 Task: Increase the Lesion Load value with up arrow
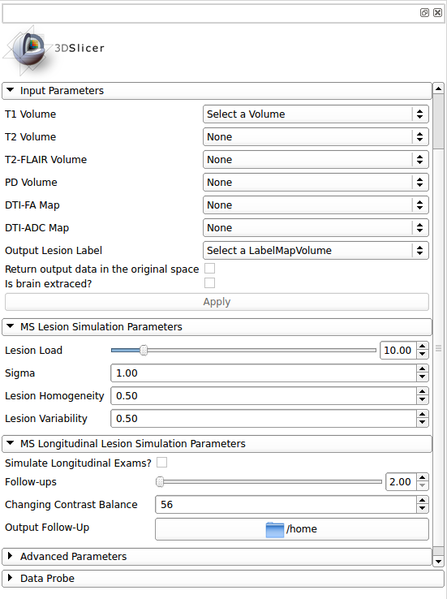coord(422,346)
